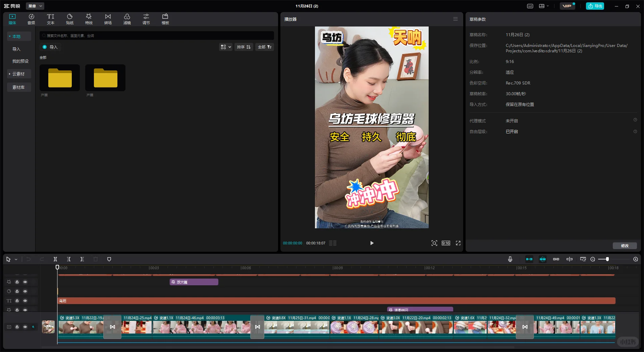Hide the sticker track

25,291
